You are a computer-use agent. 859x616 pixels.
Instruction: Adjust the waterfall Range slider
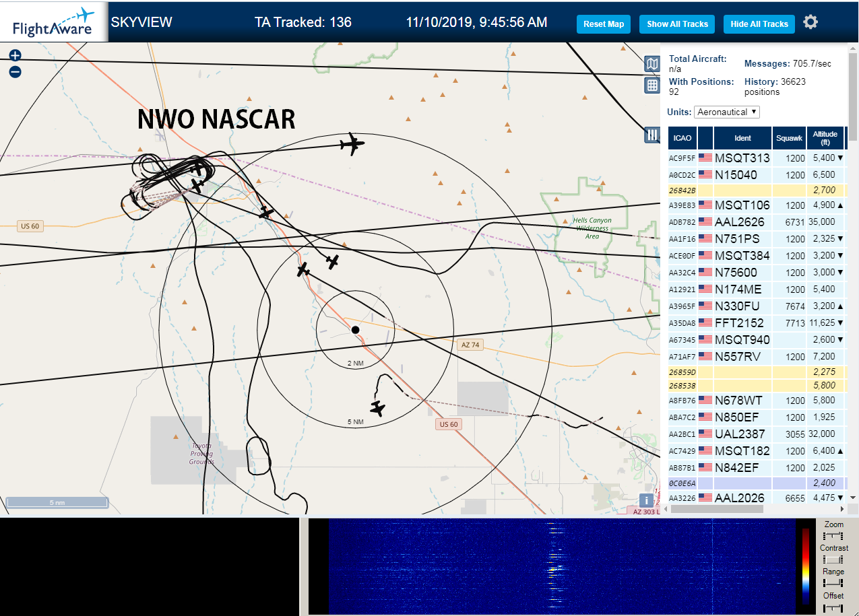coord(833,583)
